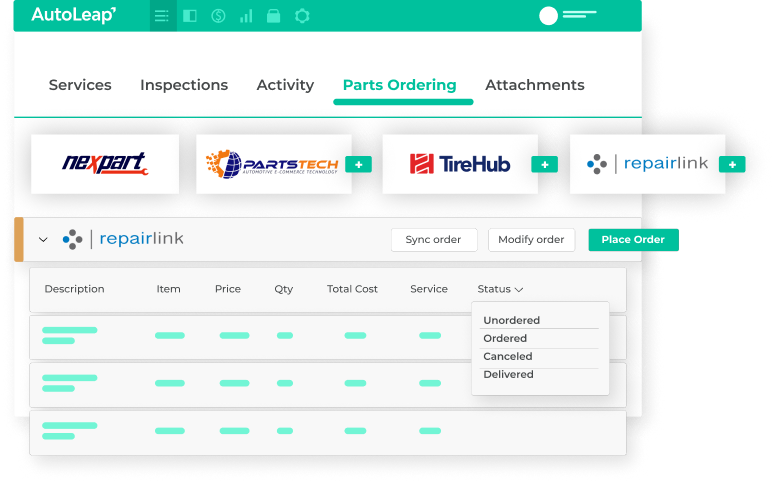This screenshot has width=775, height=482.
Task: Switch to the Services tab
Action: pyautogui.click(x=80, y=85)
